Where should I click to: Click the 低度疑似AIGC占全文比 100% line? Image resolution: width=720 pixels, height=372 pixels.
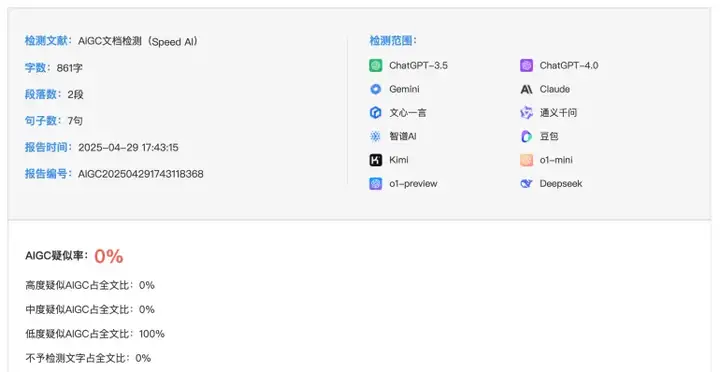[95, 334]
